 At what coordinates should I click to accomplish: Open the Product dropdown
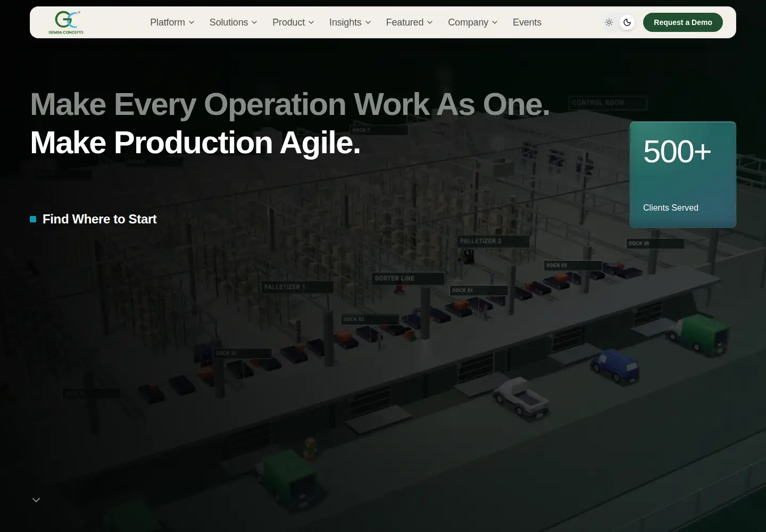(x=294, y=22)
